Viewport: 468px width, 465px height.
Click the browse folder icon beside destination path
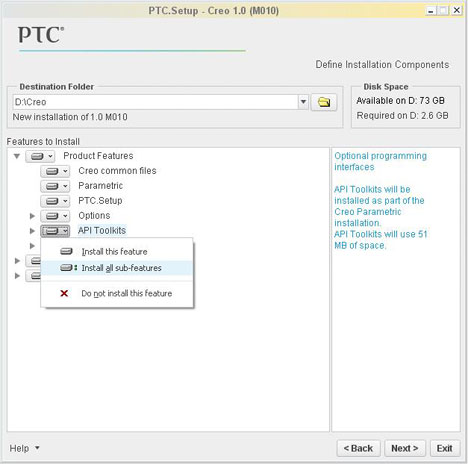pyautogui.click(x=324, y=102)
